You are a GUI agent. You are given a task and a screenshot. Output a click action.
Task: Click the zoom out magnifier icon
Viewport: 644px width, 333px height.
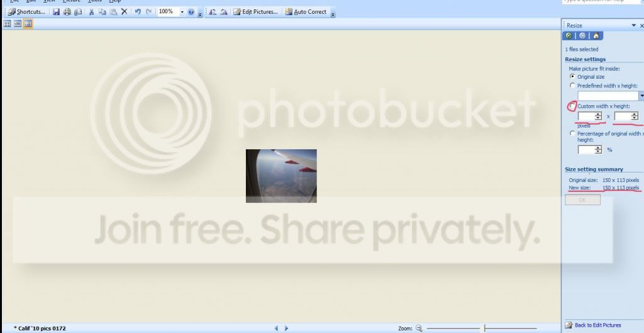[x=419, y=328]
